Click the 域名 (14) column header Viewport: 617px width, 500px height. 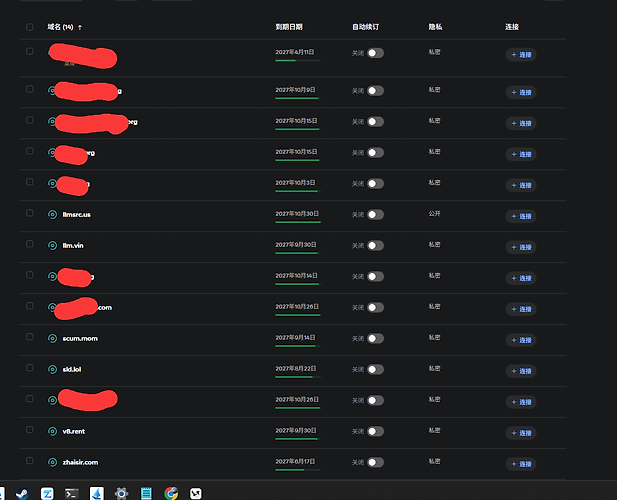point(60,27)
